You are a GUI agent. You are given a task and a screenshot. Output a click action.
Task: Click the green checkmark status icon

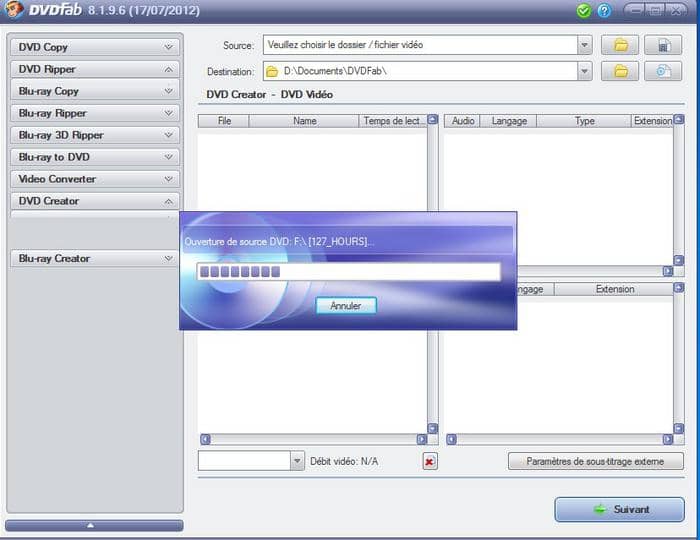583,10
